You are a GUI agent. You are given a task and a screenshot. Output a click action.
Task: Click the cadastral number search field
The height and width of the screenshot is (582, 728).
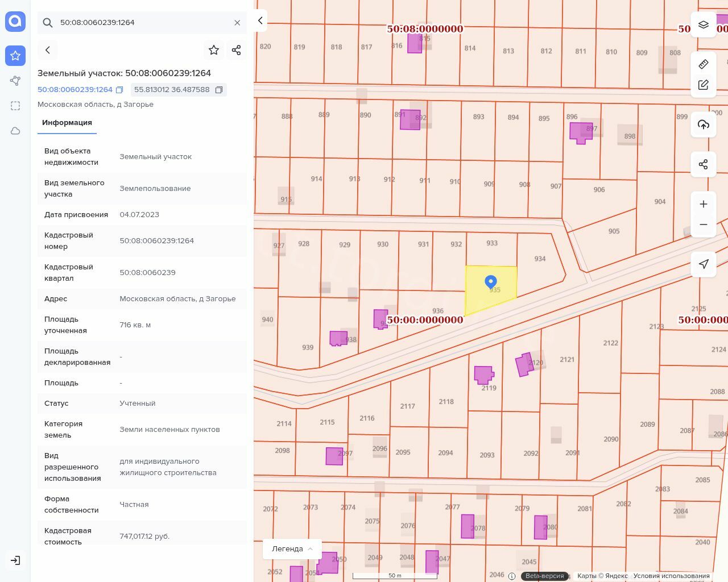click(142, 23)
